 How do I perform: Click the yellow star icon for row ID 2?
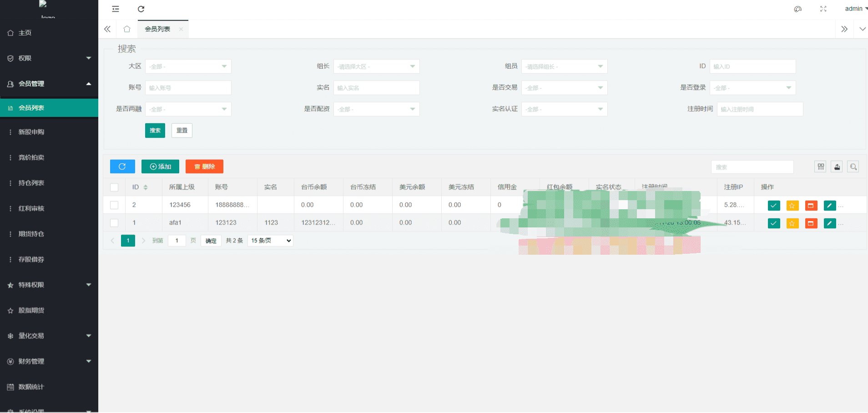pos(792,206)
